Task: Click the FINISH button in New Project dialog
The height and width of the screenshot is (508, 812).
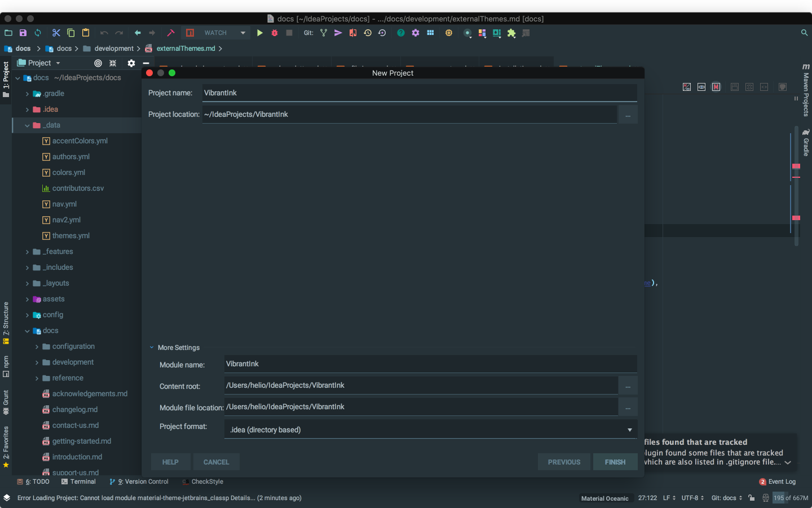Action: click(x=615, y=462)
